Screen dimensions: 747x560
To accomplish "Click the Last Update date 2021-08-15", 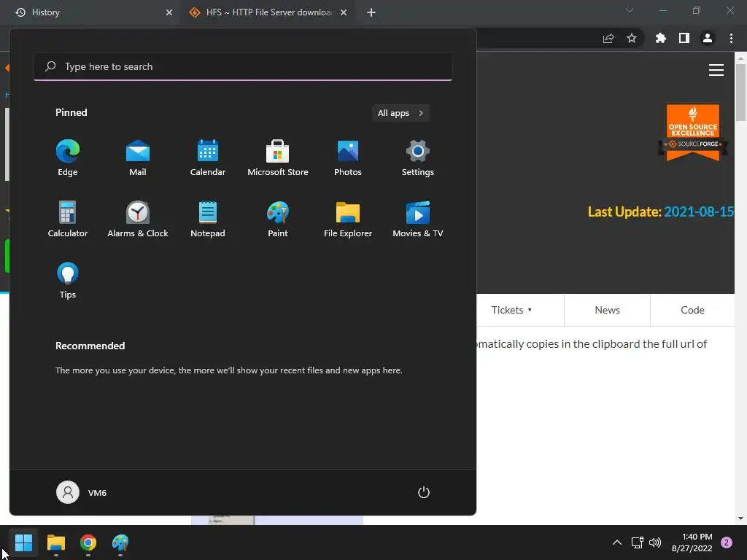I will click(x=698, y=212).
